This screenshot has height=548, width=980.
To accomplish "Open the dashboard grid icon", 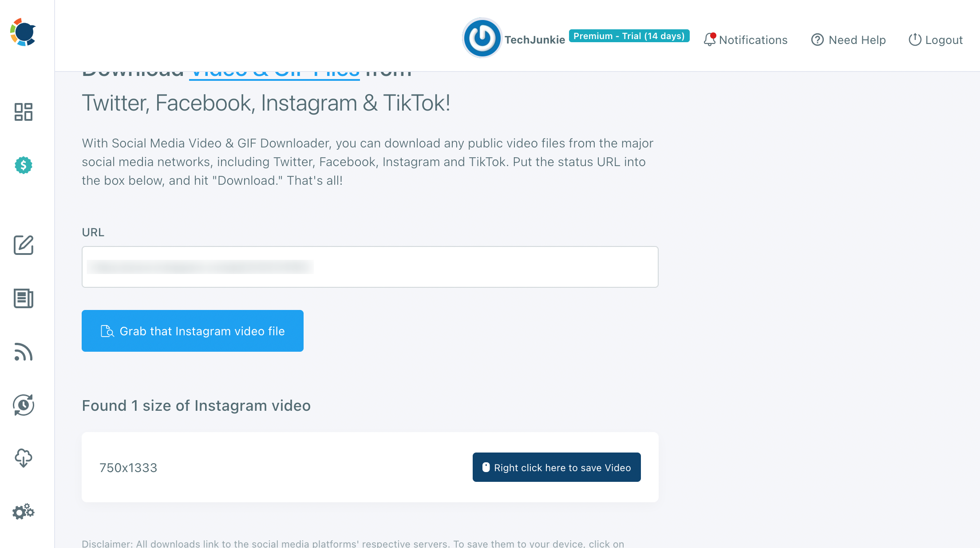I will [23, 112].
